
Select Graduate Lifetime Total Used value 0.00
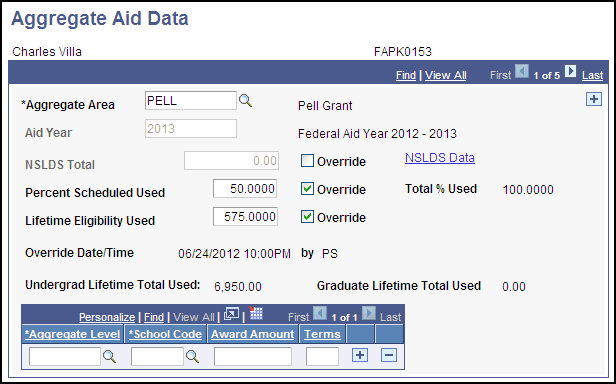514,287
